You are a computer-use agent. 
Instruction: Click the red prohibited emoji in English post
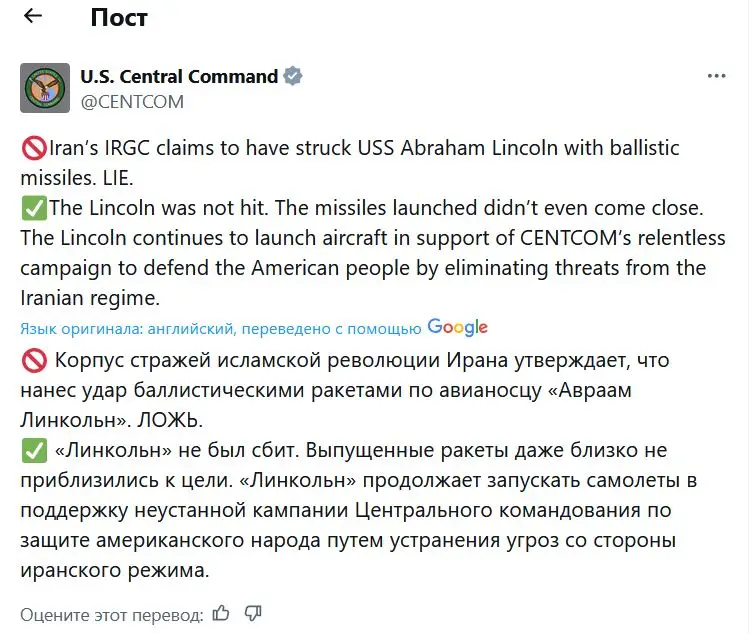tap(31, 149)
